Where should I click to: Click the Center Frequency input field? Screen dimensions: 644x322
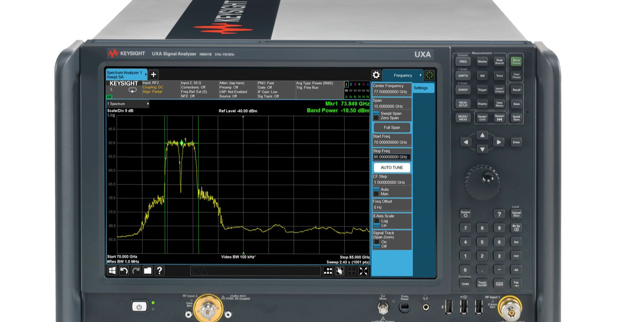coord(391,91)
